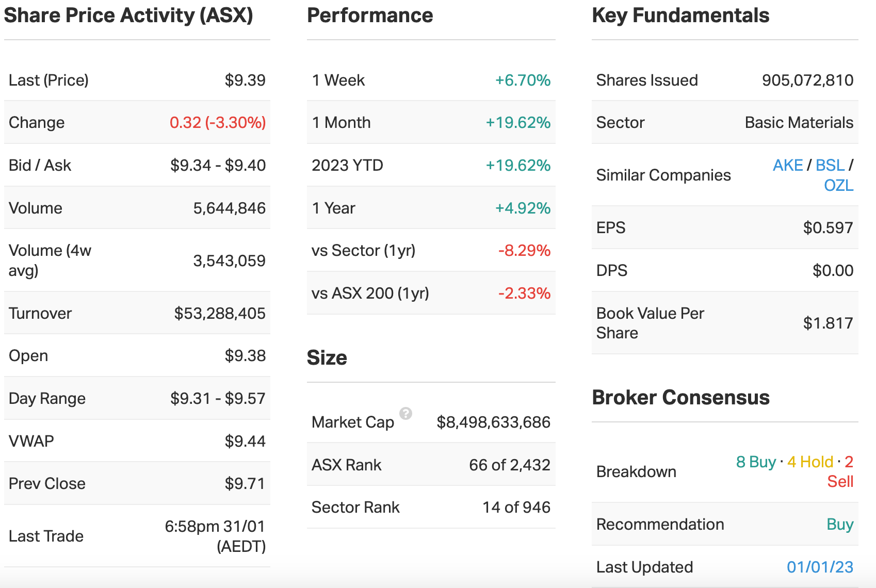Click the 4 Hold broker breakdown text
Screen dimensions: 876x588
[x=810, y=462]
